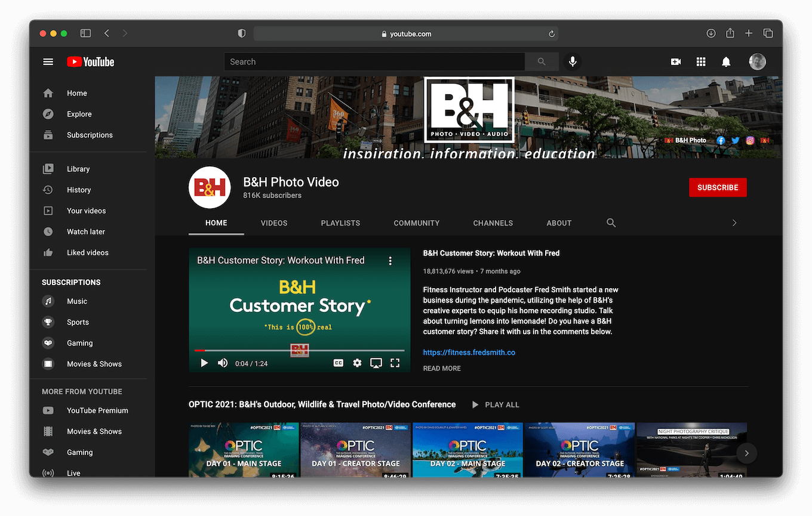Open Day 01 - Main Stage video thumbnail
The width and height of the screenshot is (812, 516).
click(x=244, y=450)
